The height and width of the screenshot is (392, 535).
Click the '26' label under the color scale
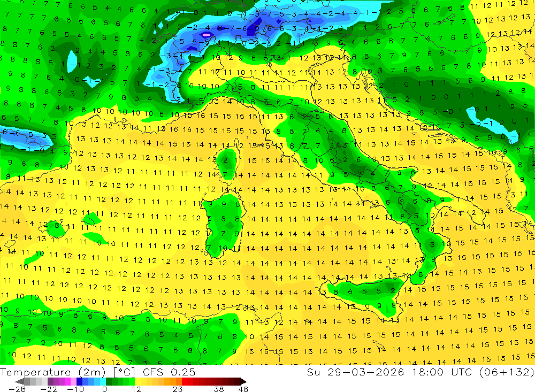178,389
